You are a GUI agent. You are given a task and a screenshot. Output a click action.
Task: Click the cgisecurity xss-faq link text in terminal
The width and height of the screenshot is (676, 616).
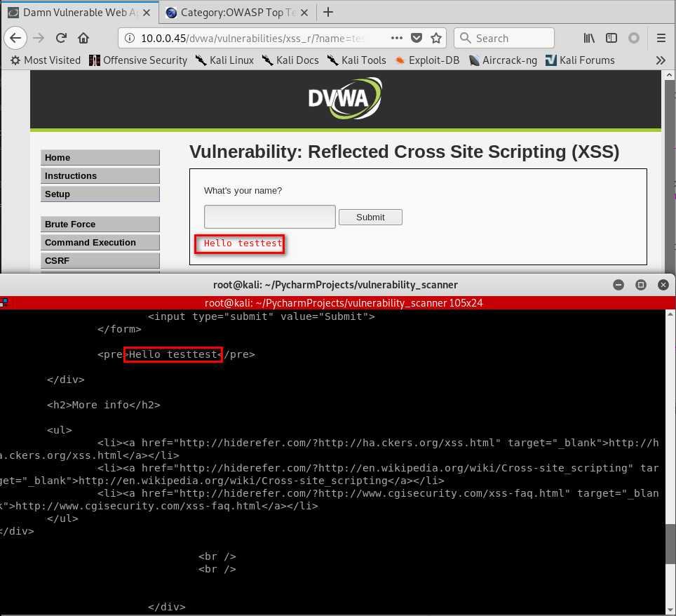click(138, 506)
